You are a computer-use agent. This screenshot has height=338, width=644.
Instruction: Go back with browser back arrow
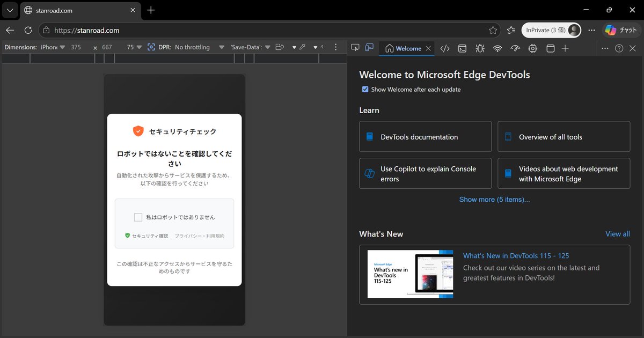coord(10,30)
